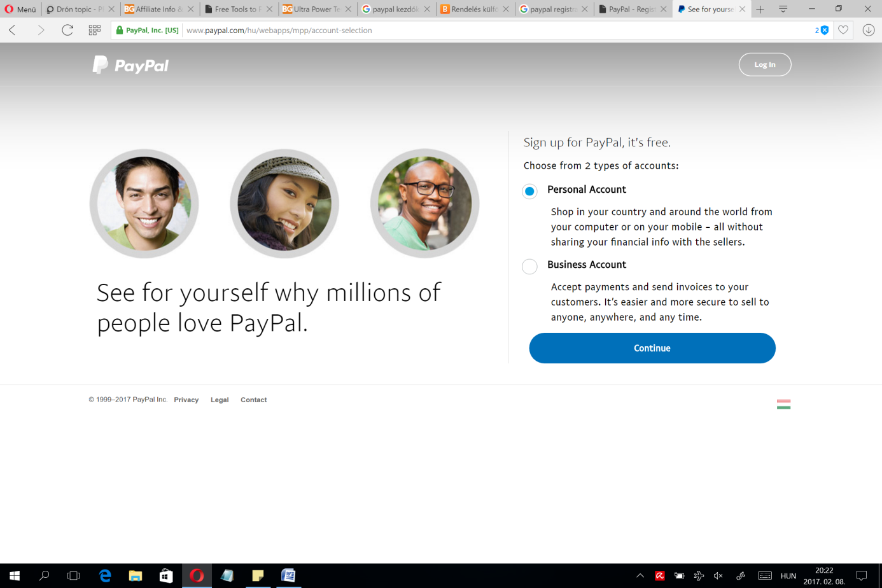This screenshot has height=588, width=882.
Task: Open the Word taskbar icon
Action: point(288,575)
